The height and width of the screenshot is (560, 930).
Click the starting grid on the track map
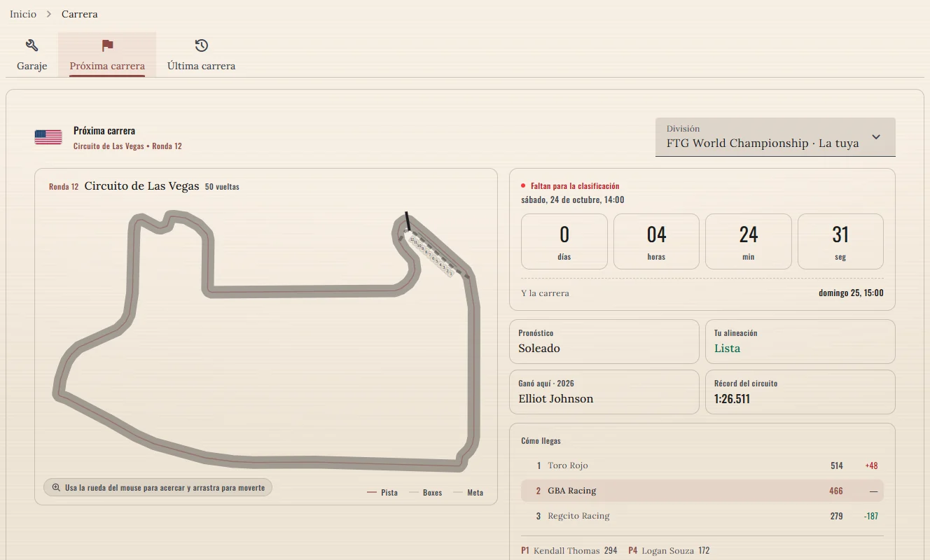tap(431, 255)
